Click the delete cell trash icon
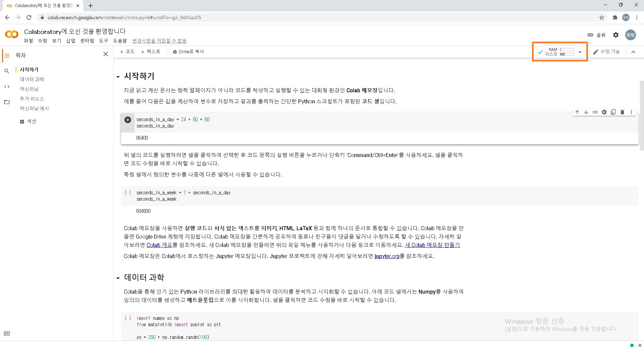Viewport: 644px width, 349px height. [x=622, y=112]
